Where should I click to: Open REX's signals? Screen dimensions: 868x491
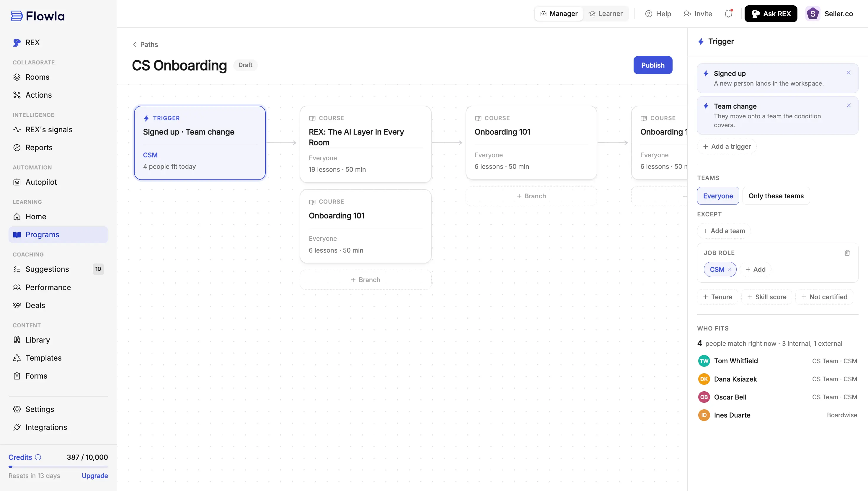[x=58, y=130]
